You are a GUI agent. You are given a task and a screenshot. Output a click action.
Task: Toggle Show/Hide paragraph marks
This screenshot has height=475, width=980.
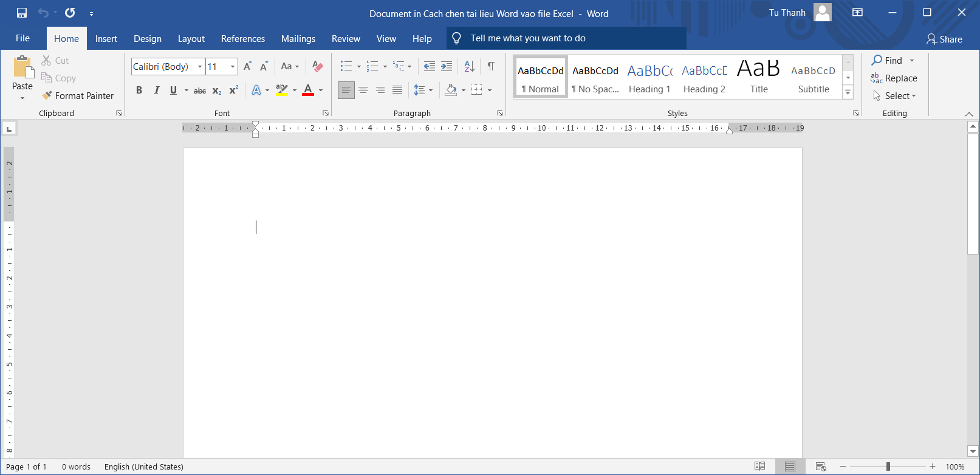[x=490, y=66]
